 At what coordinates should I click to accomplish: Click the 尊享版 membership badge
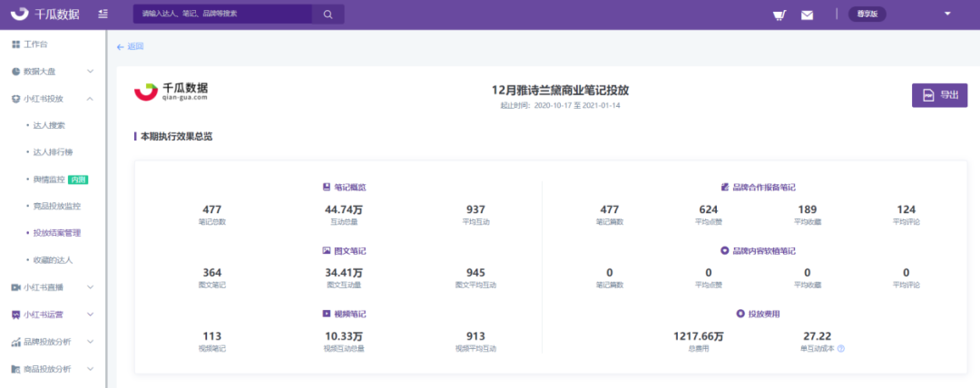click(x=866, y=14)
